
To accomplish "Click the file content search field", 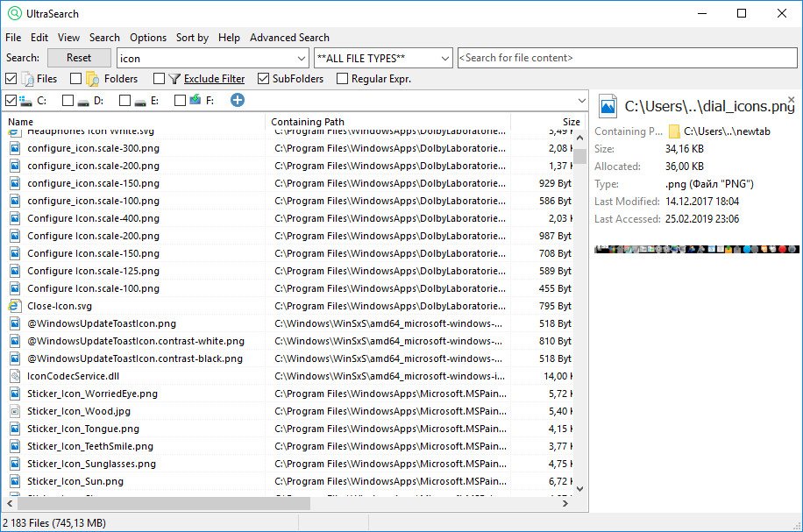I will [x=628, y=58].
